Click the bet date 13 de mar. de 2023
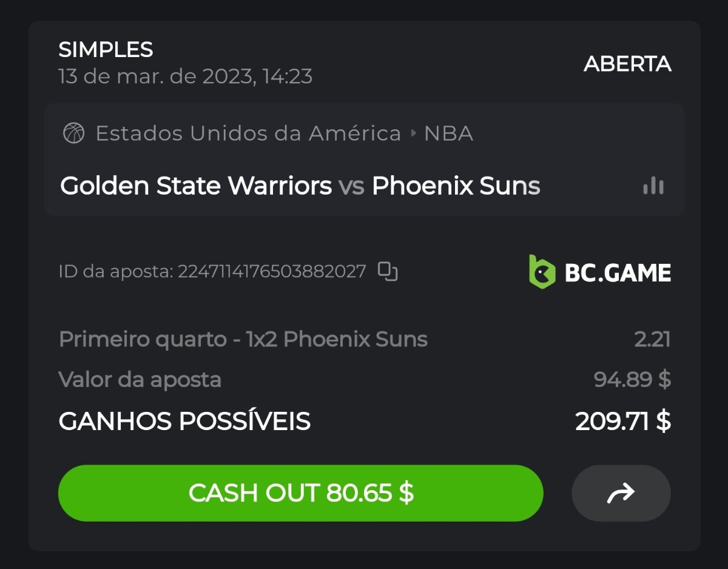728x569 pixels. pyautogui.click(x=185, y=76)
